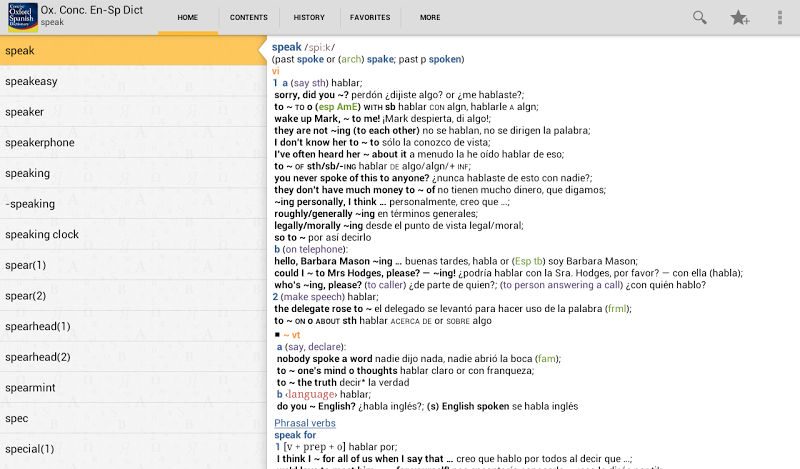Tap the Oxford Spanish Dictionary app icon
The image size is (800, 469).
pyautogui.click(x=21, y=17)
